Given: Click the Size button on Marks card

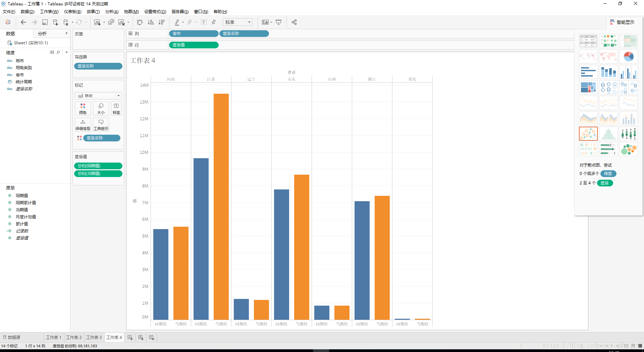Looking at the screenshot, I should coord(101,109).
